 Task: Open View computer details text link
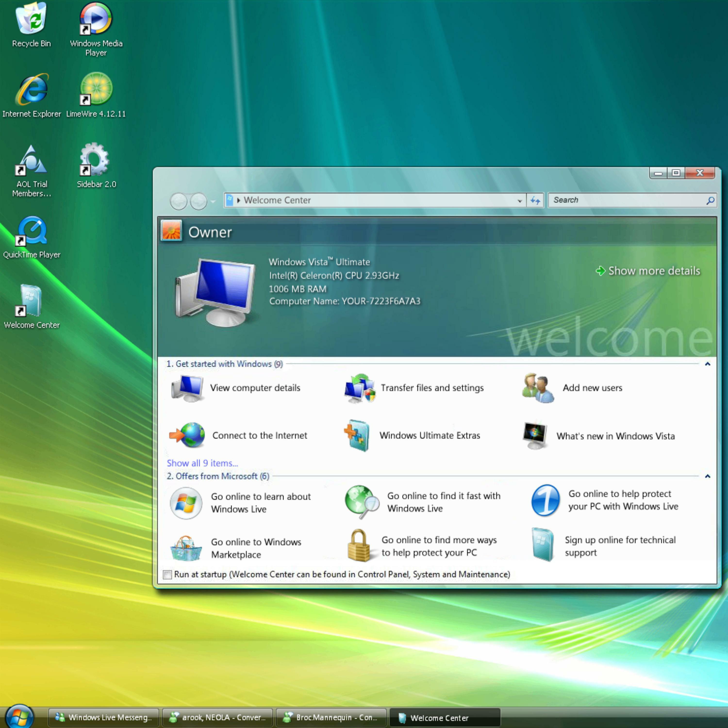tap(255, 388)
